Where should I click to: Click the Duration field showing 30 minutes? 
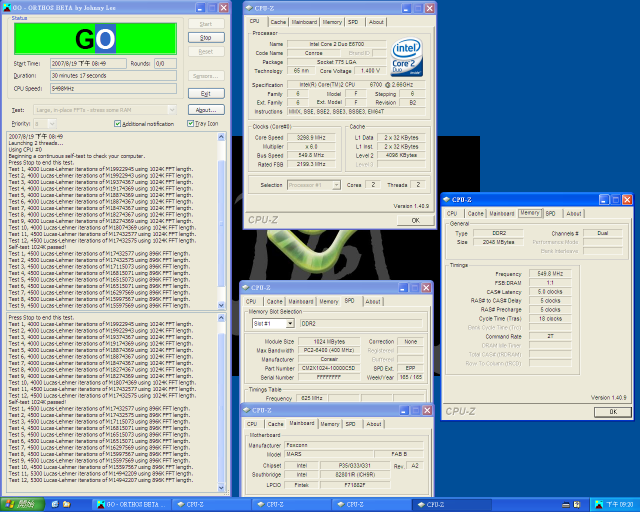113,76
